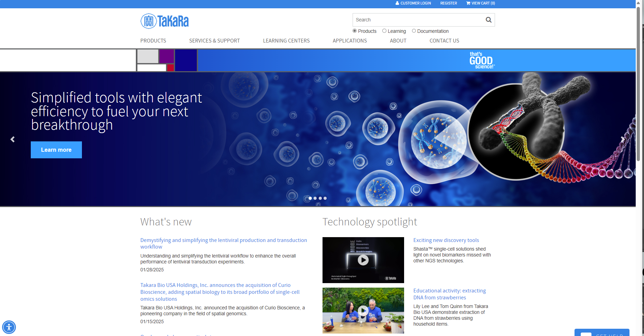644x336 pixels.
Task: Select the Products search radio button
Action: click(354, 31)
